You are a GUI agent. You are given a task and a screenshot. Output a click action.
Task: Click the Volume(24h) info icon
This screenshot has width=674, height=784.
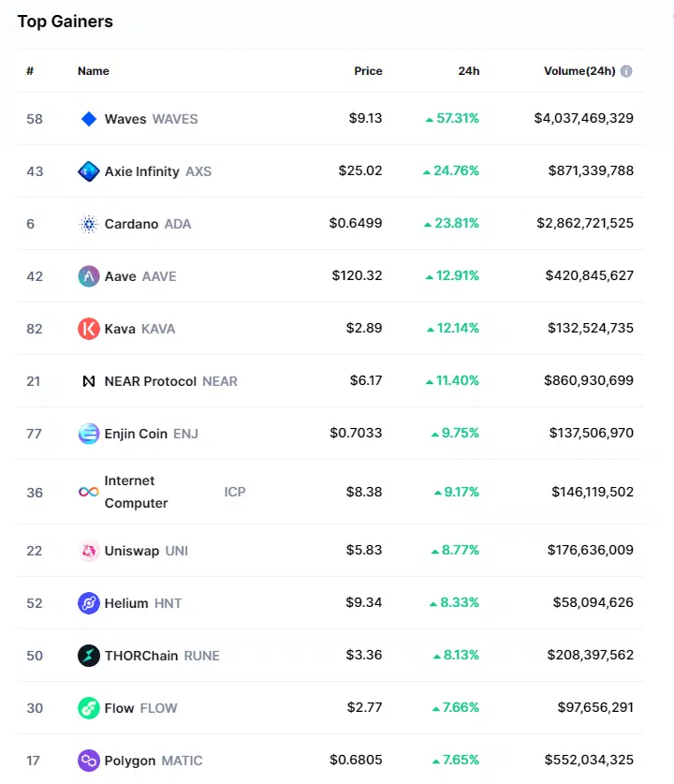626,71
